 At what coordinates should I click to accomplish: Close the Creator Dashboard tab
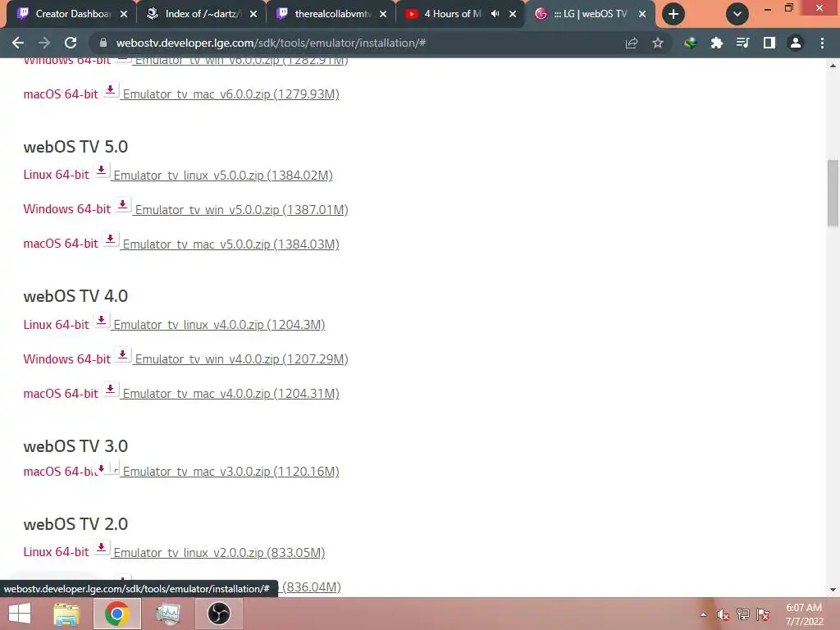coord(124,14)
